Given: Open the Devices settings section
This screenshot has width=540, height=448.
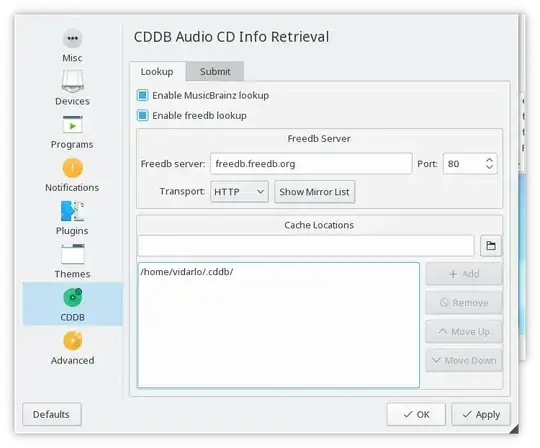Looking at the screenshot, I should pos(72,88).
